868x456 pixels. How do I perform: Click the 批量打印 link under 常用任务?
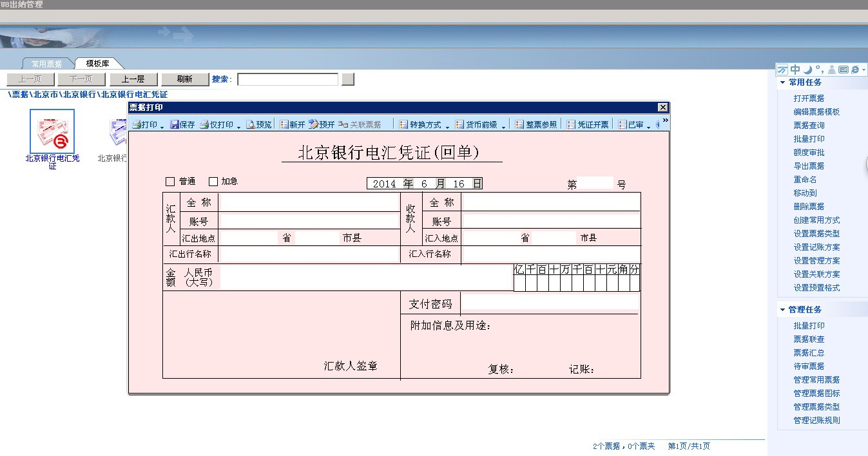tap(809, 139)
